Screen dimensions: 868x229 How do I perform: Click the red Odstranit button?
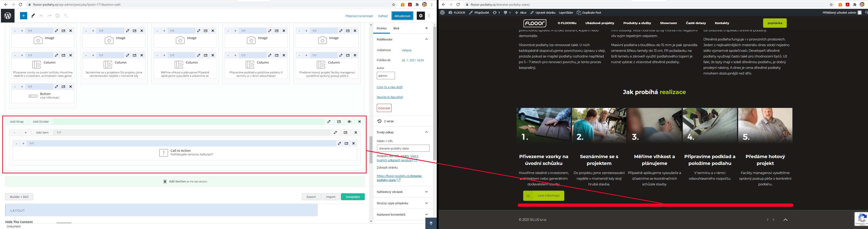(x=384, y=108)
